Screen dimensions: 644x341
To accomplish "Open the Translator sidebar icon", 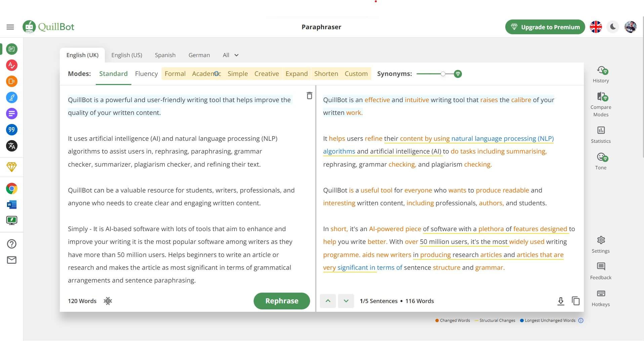I will (12, 146).
